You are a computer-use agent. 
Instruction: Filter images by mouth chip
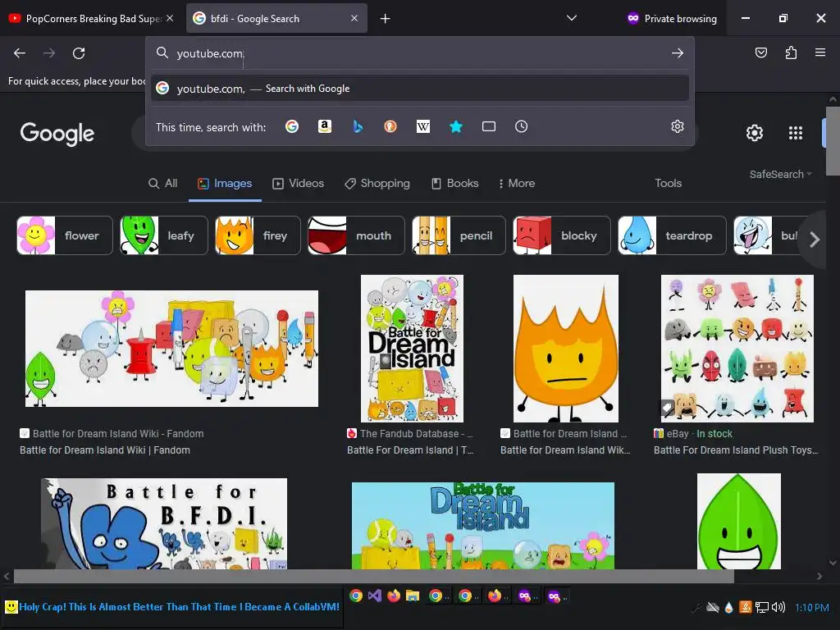pos(356,235)
